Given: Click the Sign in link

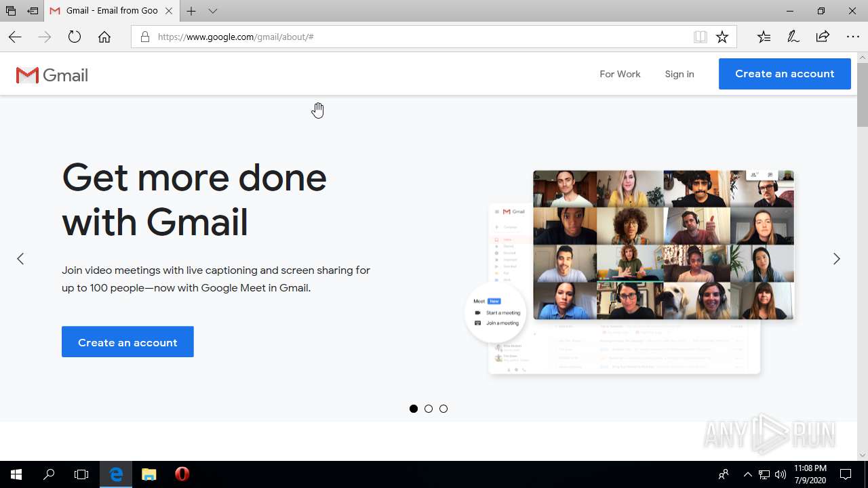Looking at the screenshot, I should (x=679, y=74).
